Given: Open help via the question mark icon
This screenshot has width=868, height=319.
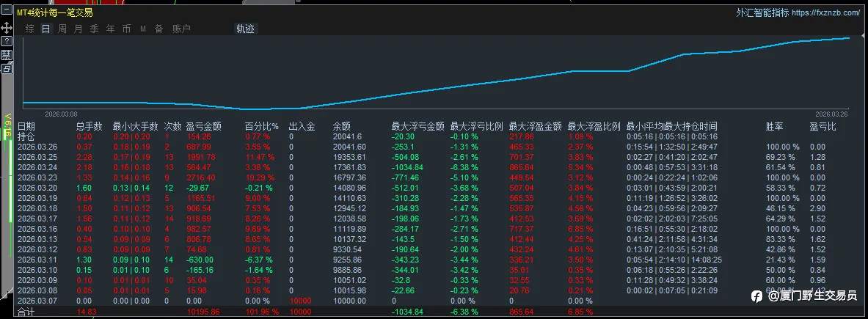Looking at the screenshot, I should 7,42.
